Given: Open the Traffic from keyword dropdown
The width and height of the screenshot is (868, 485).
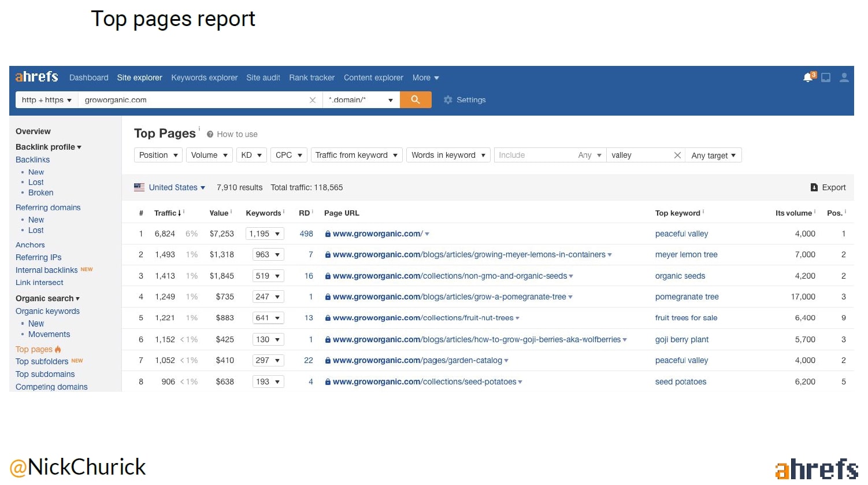Looking at the screenshot, I should (x=356, y=156).
